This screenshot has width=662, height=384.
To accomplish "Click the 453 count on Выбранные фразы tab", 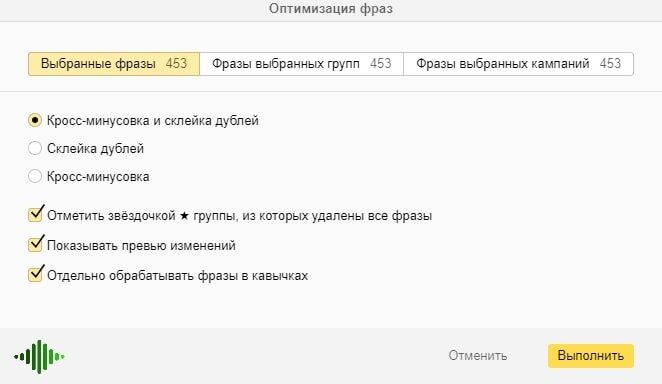I will pyautogui.click(x=176, y=63).
